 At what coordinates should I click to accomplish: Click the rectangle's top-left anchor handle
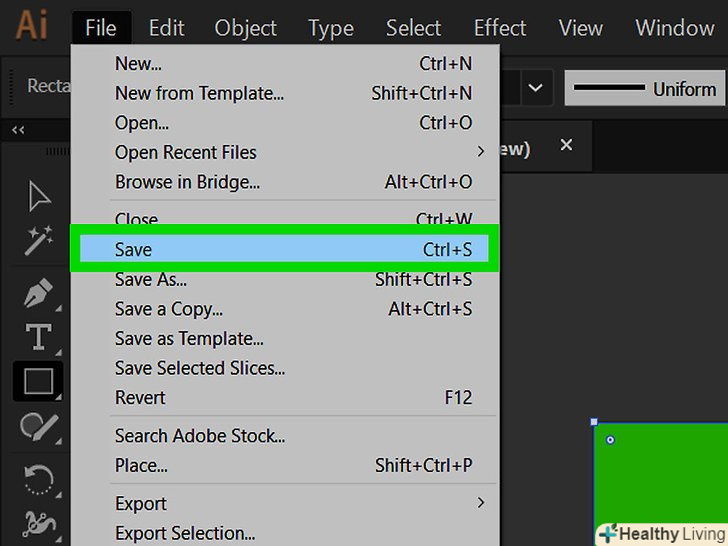tap(594, 423)
